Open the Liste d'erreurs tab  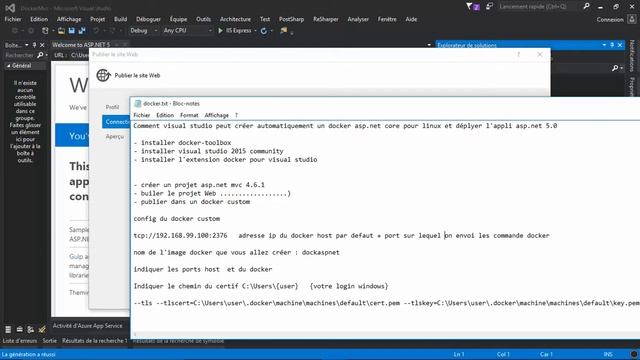(x=20, y=340)
